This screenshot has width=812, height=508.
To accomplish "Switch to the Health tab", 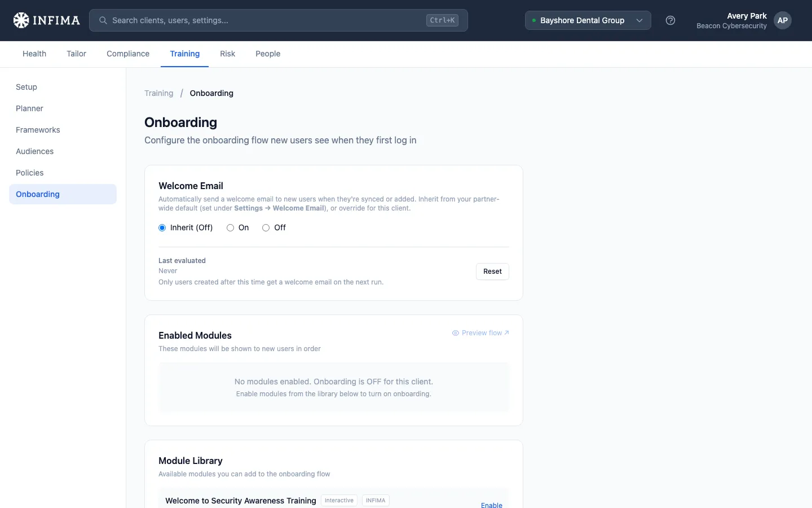I will coord(34,54).
